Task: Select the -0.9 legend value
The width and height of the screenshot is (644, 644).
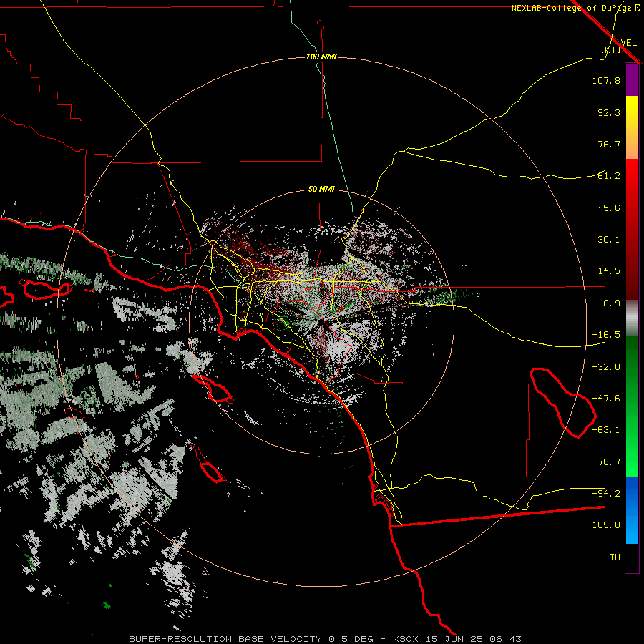Action: (x=609, y=303)
